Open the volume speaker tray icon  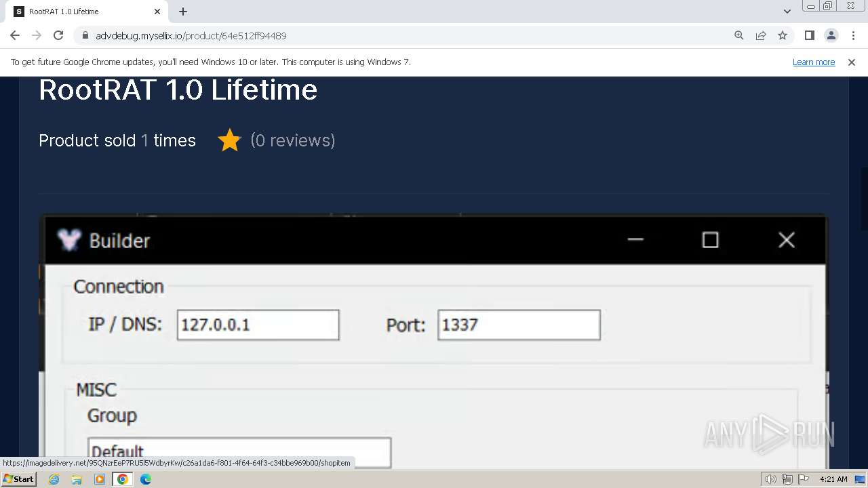tap(771, 479)
